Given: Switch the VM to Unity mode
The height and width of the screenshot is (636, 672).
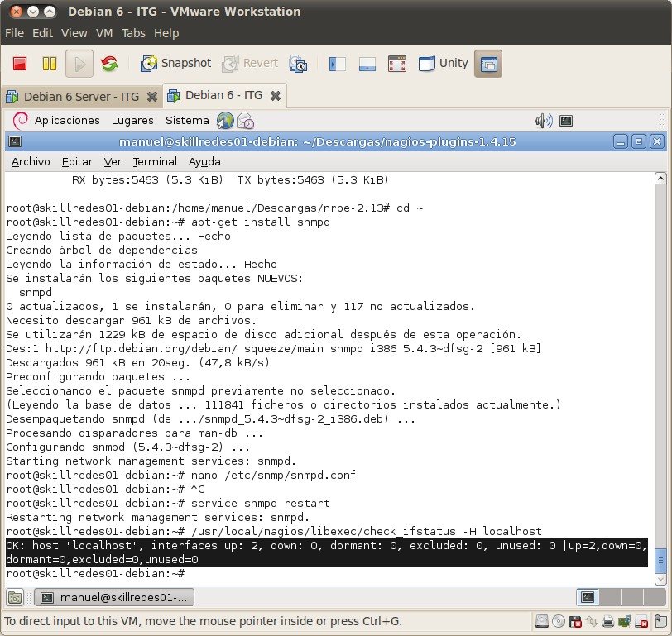Looking at the screenshot, I should coord(443,64).
